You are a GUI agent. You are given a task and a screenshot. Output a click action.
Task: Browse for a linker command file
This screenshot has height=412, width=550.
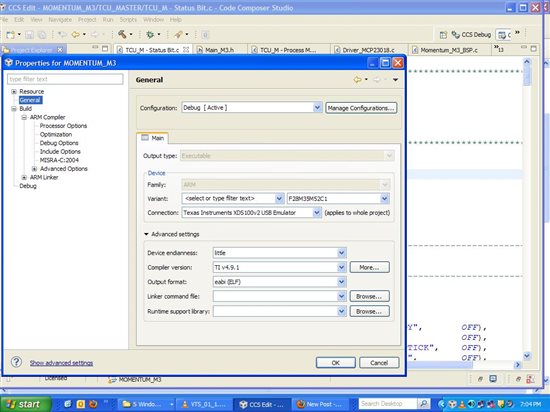pos(369,297)
